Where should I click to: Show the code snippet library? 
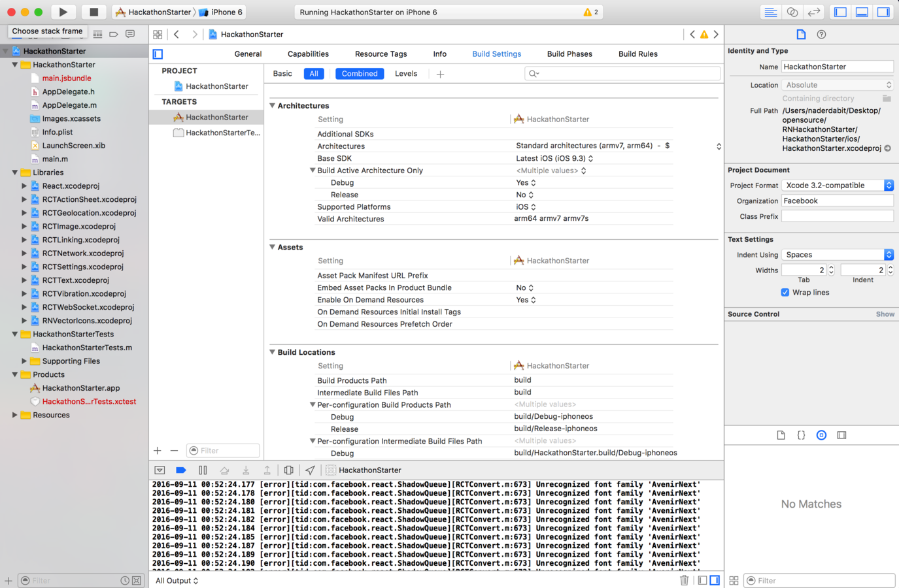pos(801,435)
